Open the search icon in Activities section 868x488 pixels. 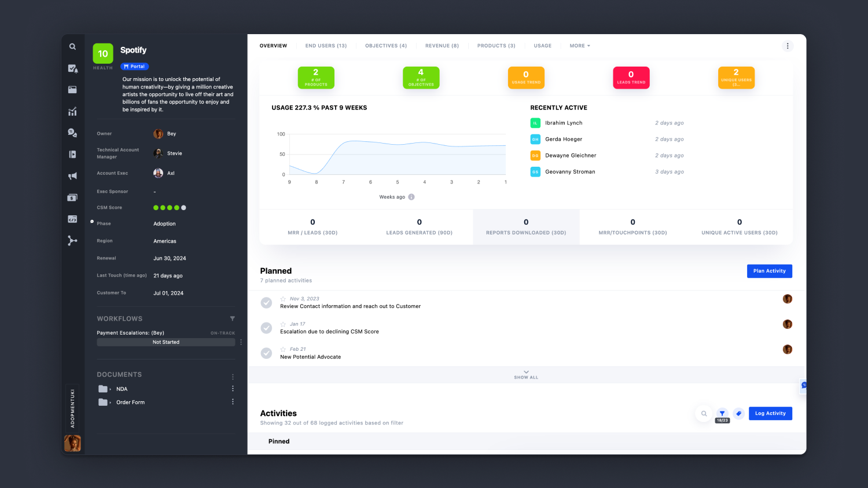(x=704, y=413)
